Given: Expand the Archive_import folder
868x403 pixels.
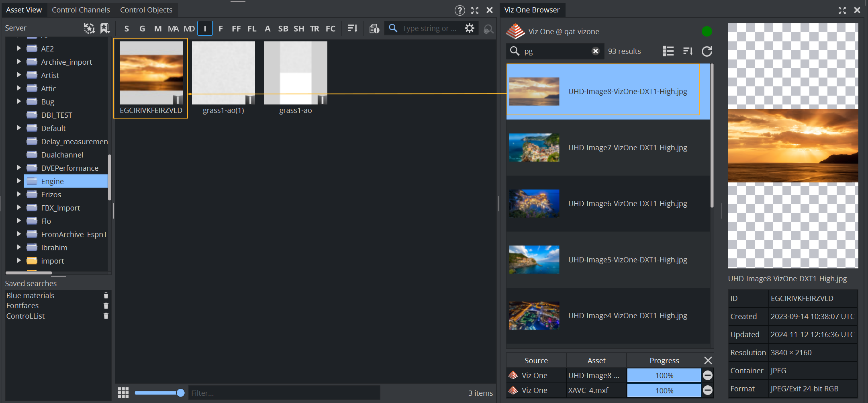Looking at the screenshot, I should pyautogui.click(x=18, y=62).
